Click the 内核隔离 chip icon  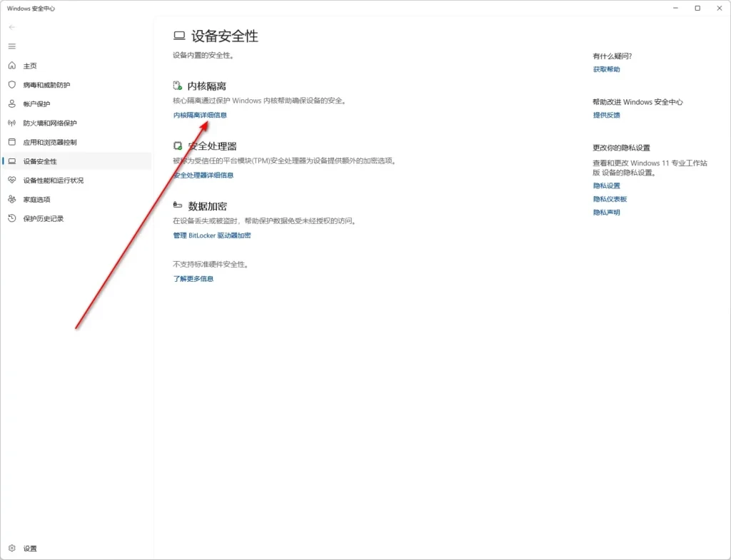(178, 86)
